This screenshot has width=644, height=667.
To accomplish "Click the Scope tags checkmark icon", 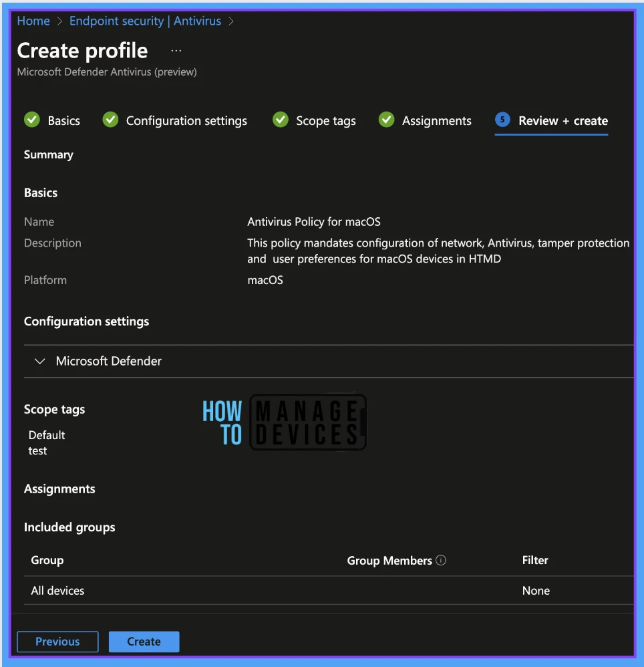I will point(281,120).
